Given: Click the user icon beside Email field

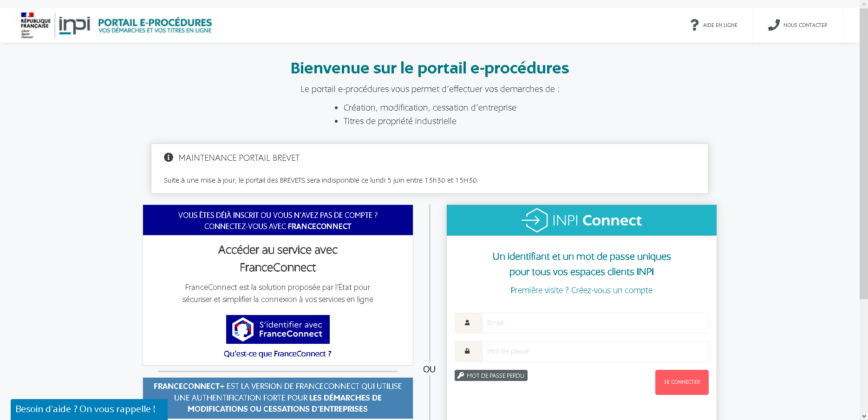Looking at the screenshot, I should click(x=468, y=323).
